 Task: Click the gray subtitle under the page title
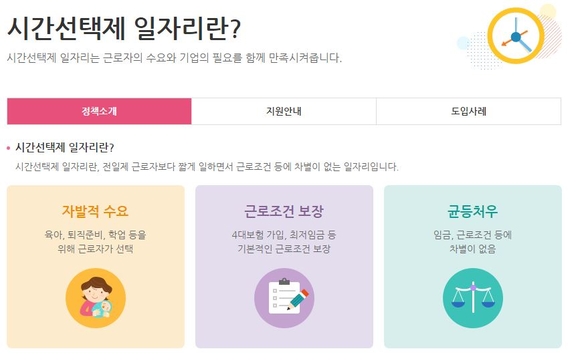click(x=174, y=58)
